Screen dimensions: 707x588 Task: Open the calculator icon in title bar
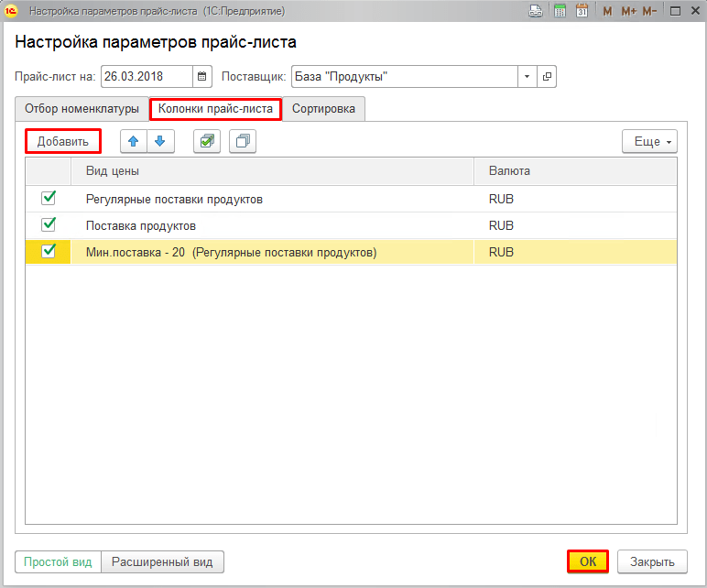click(x=560, y=11)
